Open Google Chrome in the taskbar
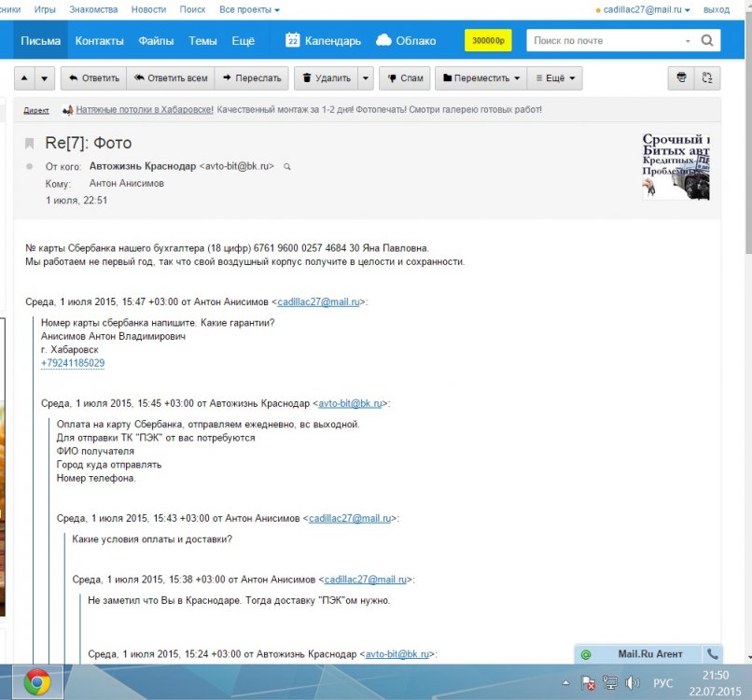 pos(37,682)
